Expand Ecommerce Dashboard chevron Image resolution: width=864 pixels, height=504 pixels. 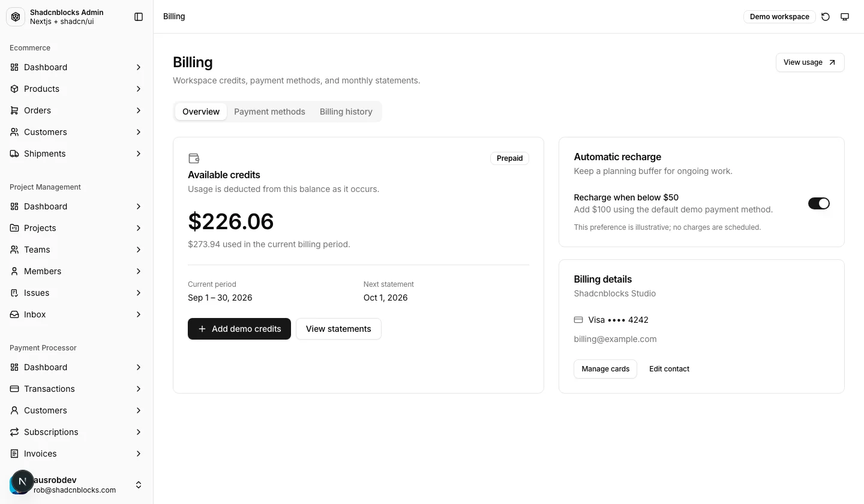pyautogui.click(x=139, y=67)
